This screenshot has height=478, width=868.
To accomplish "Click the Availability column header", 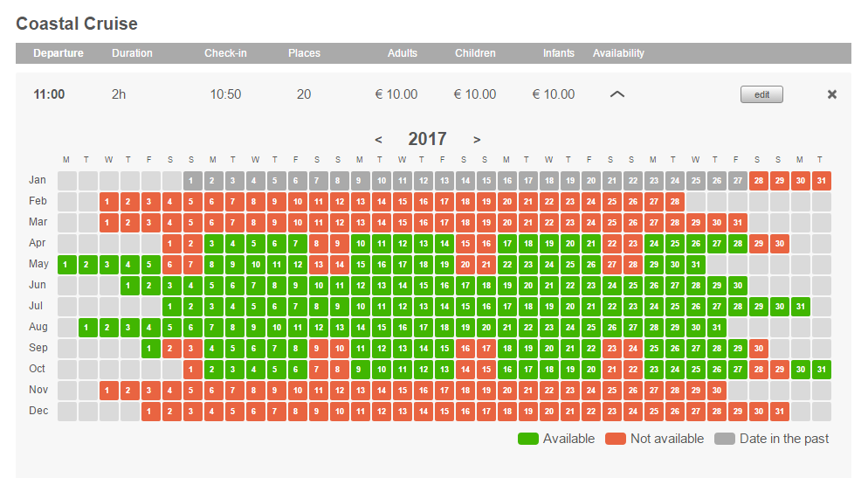I will pos(618,53).
